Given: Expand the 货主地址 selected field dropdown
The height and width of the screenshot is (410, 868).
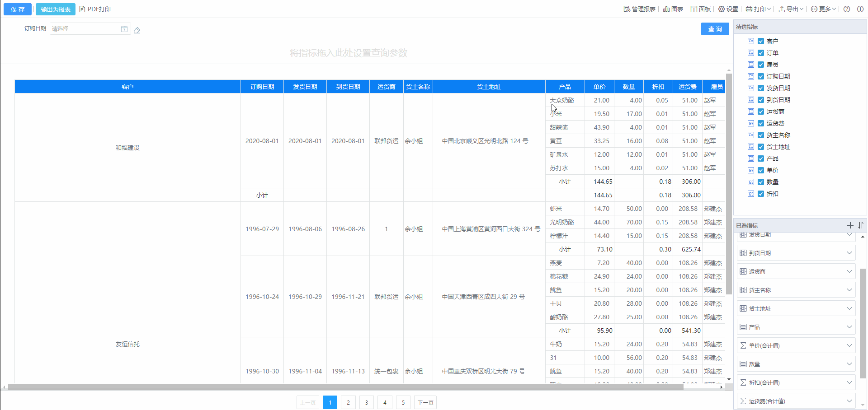Looking at the screenshot, I should pyautogui.click(x=849, y=308).
